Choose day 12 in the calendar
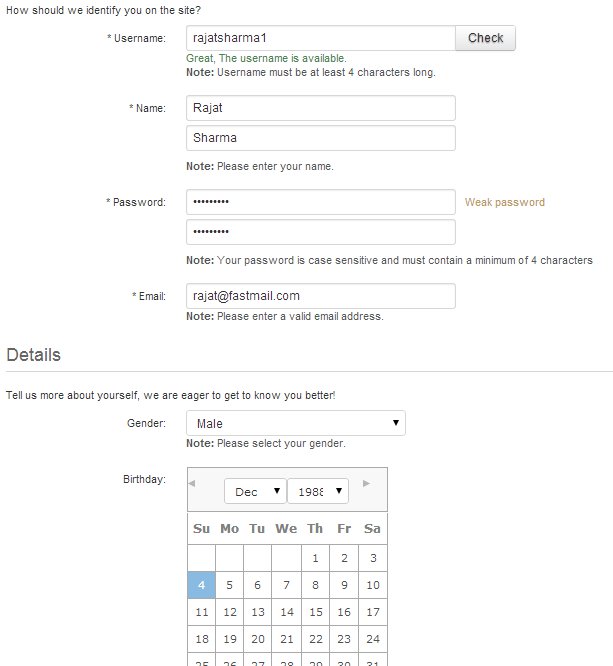Image resolution: width=613 pixels, height=666 pixels. point(229,612)
